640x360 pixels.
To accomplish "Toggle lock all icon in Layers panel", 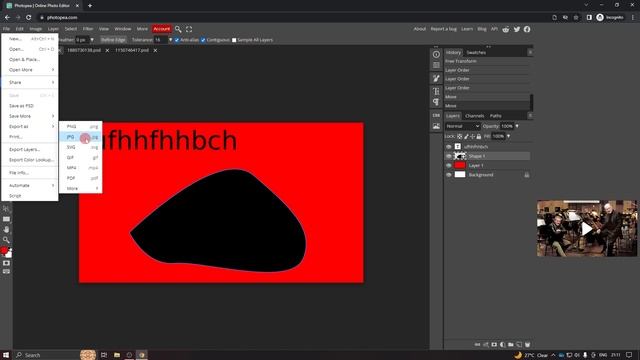I will pyautogui.click(x=479, y=136).
